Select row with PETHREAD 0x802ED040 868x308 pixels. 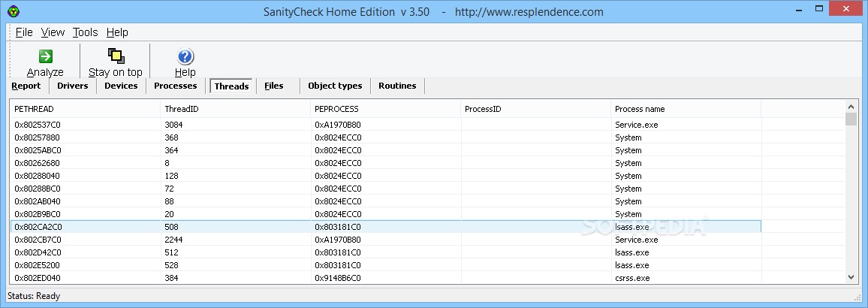click(386, 278)
